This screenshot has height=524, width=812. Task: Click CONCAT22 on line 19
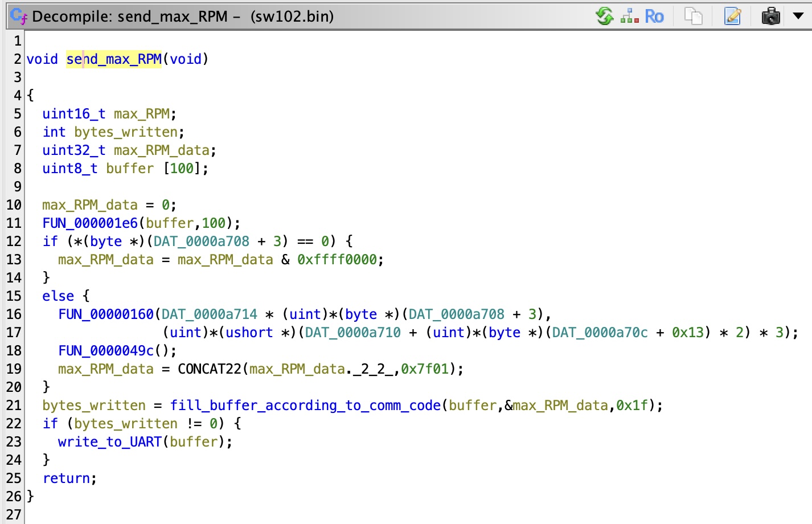coord(210,369)
